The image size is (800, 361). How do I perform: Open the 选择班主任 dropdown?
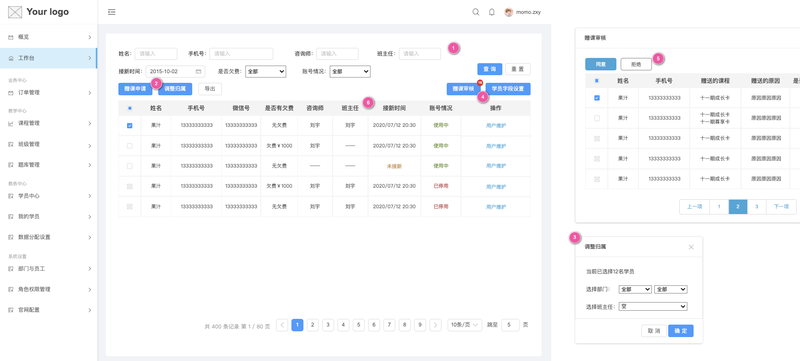(653, 306)
